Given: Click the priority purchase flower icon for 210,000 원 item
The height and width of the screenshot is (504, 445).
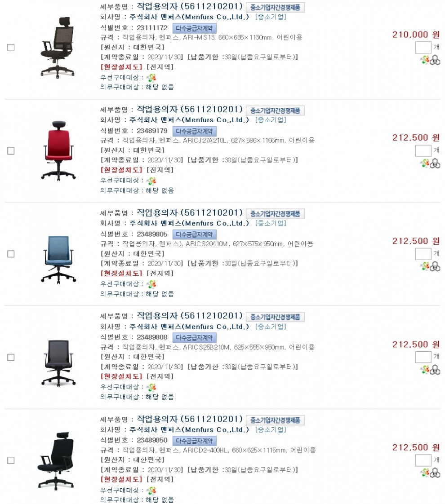Looking at the screenshot, I should 425,60.
